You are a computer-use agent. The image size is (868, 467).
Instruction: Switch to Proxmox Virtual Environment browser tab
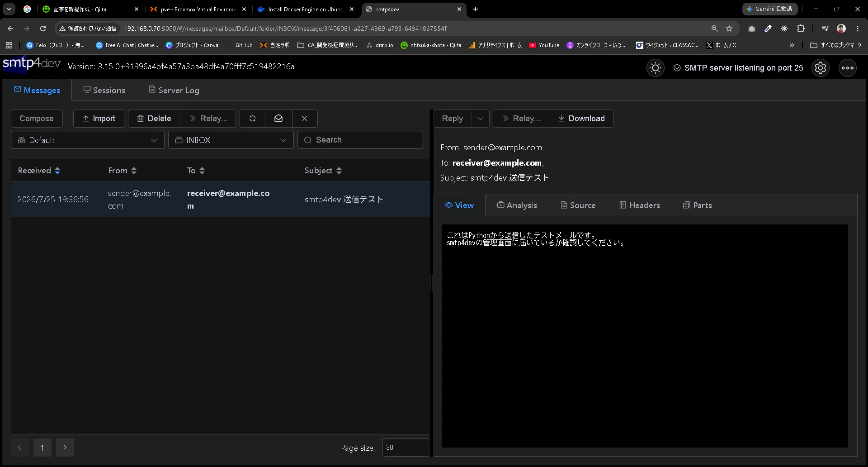(198, 9)
